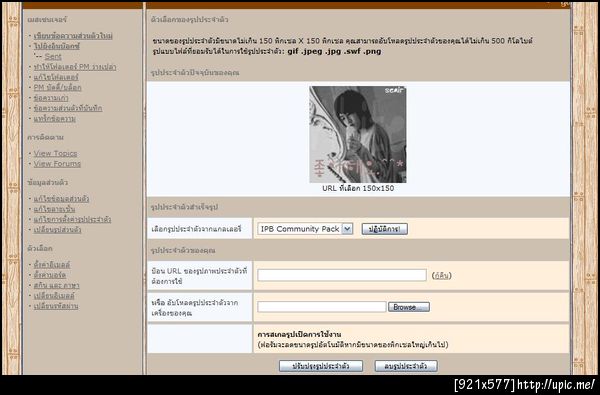Click the ลบรูปประจำตัว remove avatar button

pyautogui.click(x=406, y=366)
